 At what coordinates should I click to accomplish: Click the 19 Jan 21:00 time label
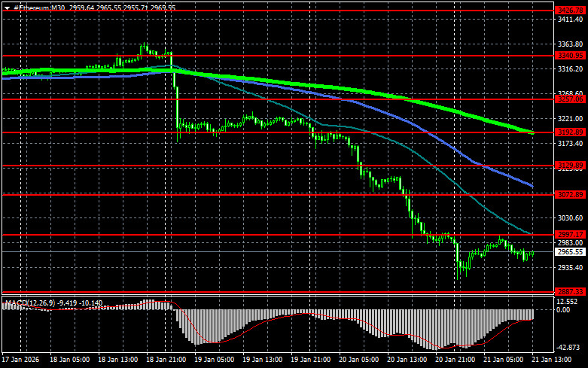(x=310, y=360)
